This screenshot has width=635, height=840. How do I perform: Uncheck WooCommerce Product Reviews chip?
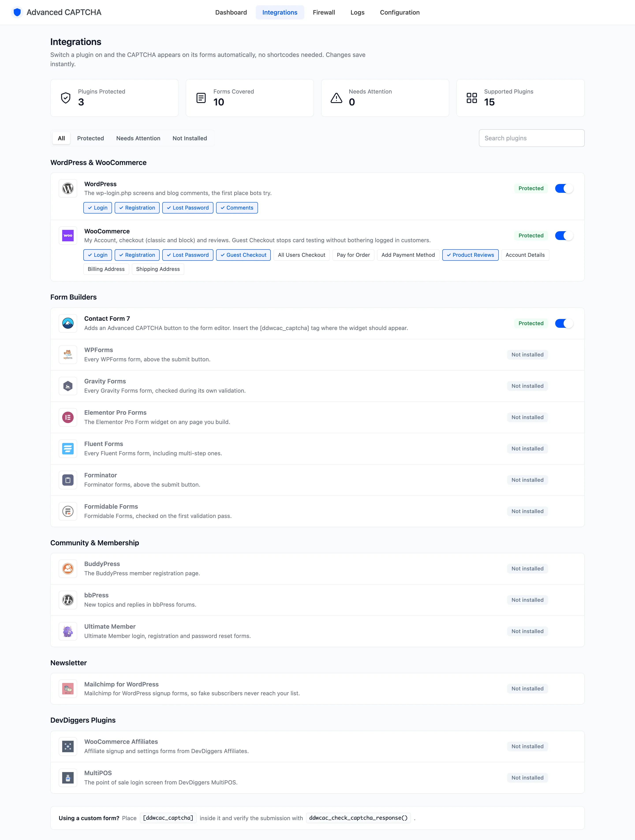pos(470,255)
